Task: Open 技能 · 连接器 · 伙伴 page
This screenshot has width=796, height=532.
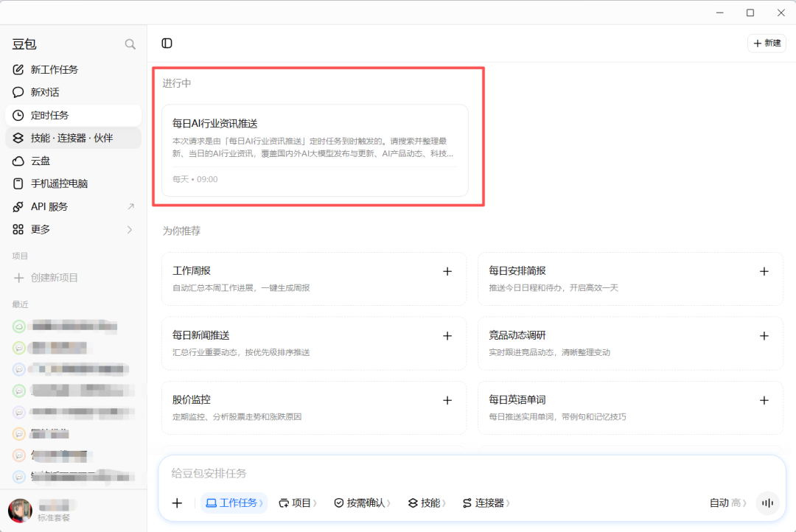Action: coord(74,138)
